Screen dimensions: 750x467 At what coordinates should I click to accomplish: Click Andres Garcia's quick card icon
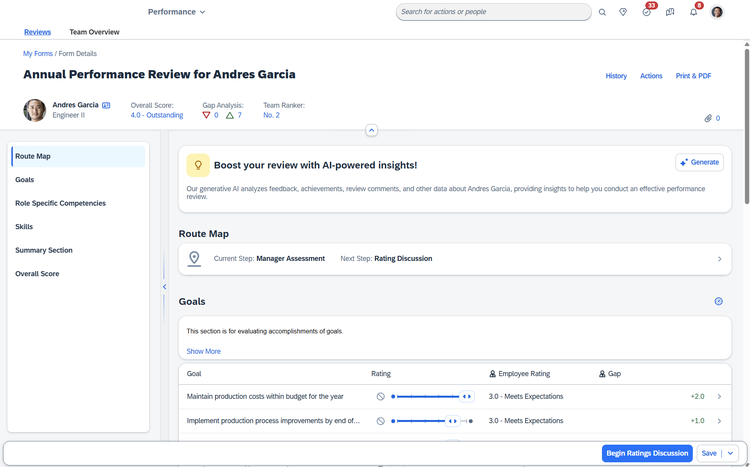[x=106, y=105]
